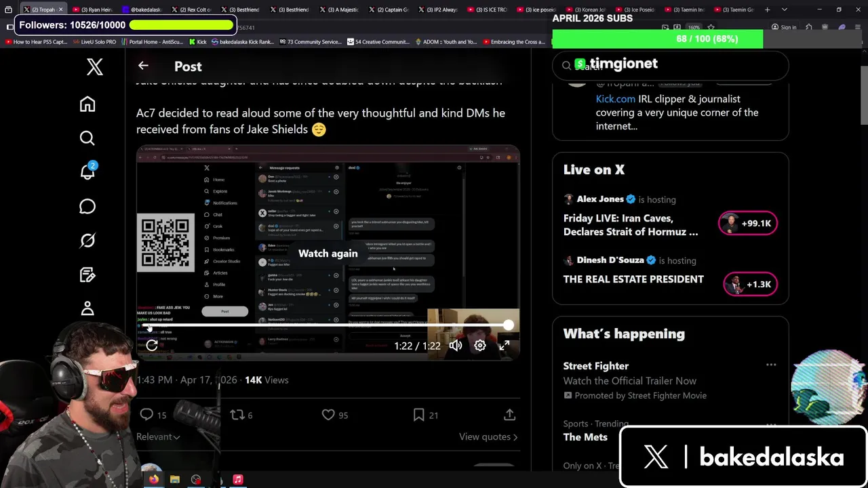Image resolution: width=868 pixels, height=488 pixels.
Task: Reply via the comment icon showing 15
Action: click(x=153, y=415)
